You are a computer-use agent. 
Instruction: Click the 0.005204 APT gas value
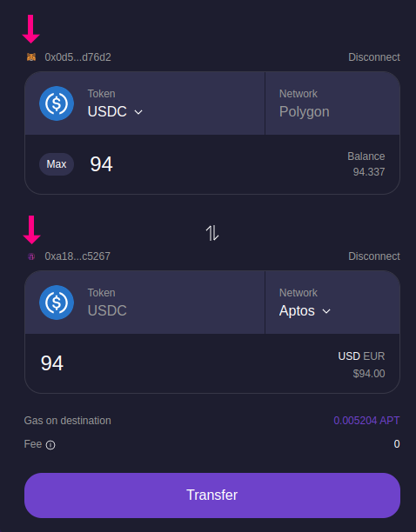[x=366, y=421]
